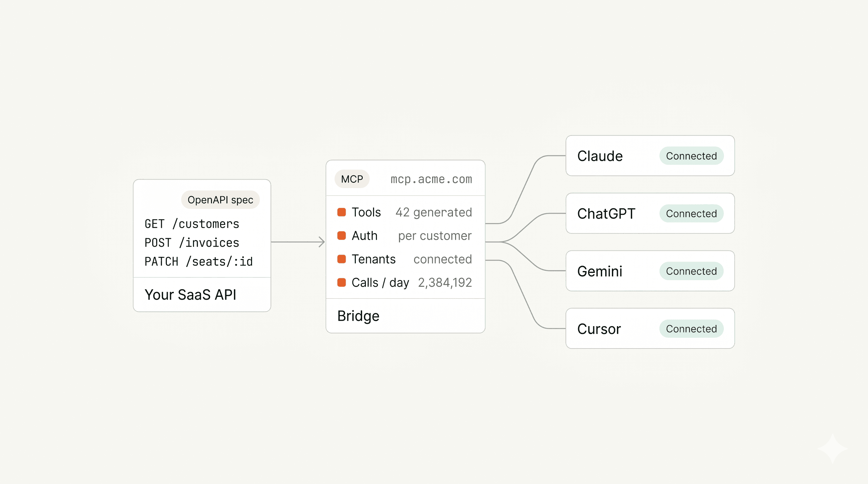
Task: Select the POST /invoices endpoint line
Action: pos(192,243)
